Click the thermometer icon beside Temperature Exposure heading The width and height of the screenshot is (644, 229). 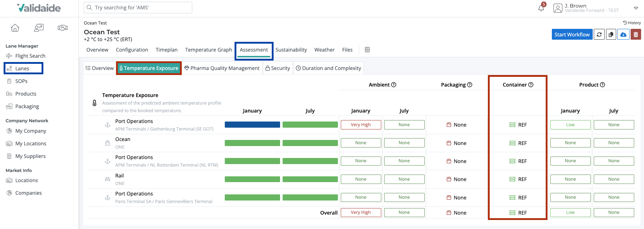tap(94, 103)
